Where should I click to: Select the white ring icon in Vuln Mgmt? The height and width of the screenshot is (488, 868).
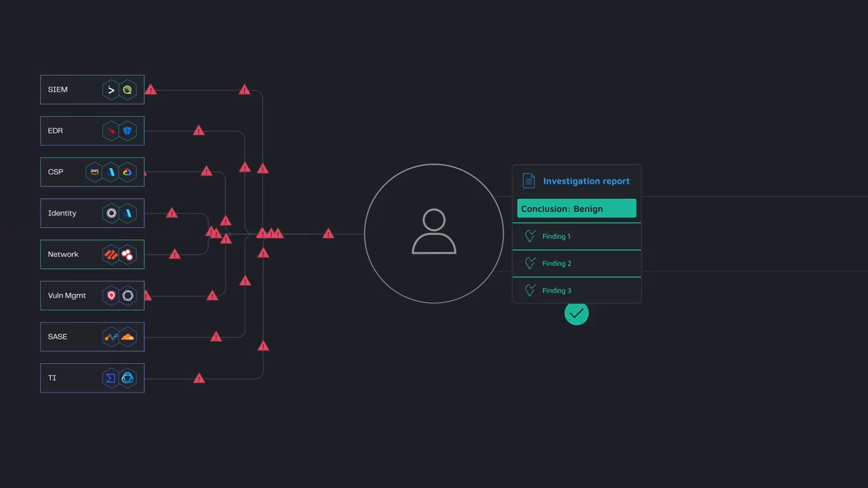(127, 296)
